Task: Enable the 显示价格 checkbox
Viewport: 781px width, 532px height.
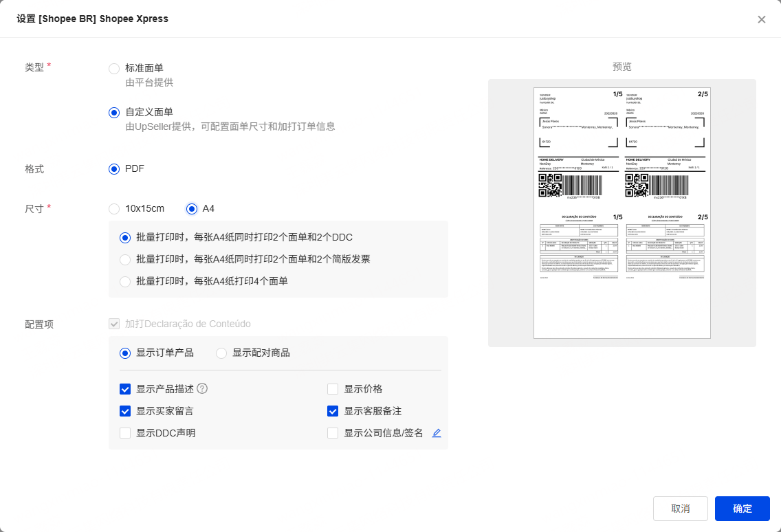Action: pyautogui.click(x=333, y=389)
